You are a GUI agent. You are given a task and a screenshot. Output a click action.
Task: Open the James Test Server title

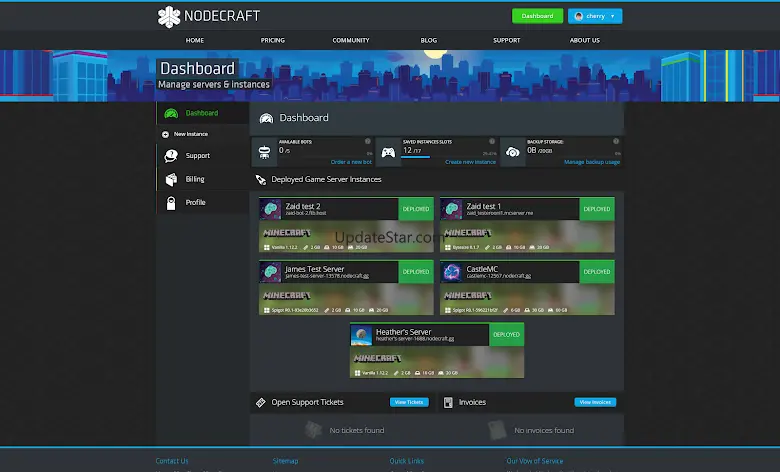pyautogui.click(x=314, y=269)
